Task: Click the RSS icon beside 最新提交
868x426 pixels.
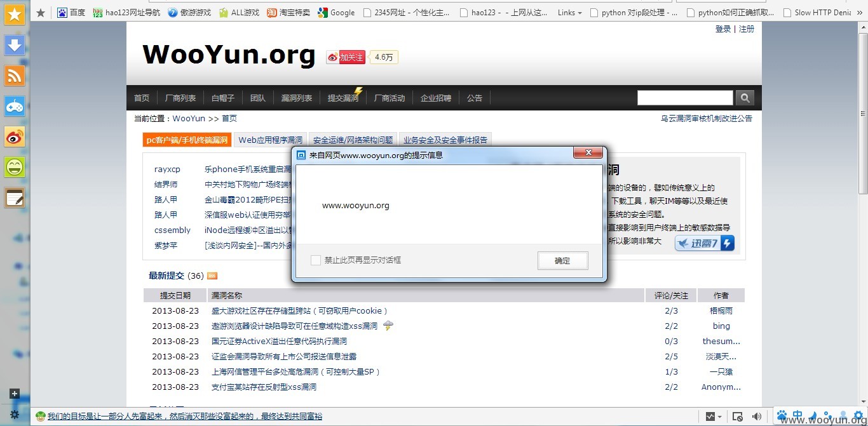Action: click(x=212, y=276)
